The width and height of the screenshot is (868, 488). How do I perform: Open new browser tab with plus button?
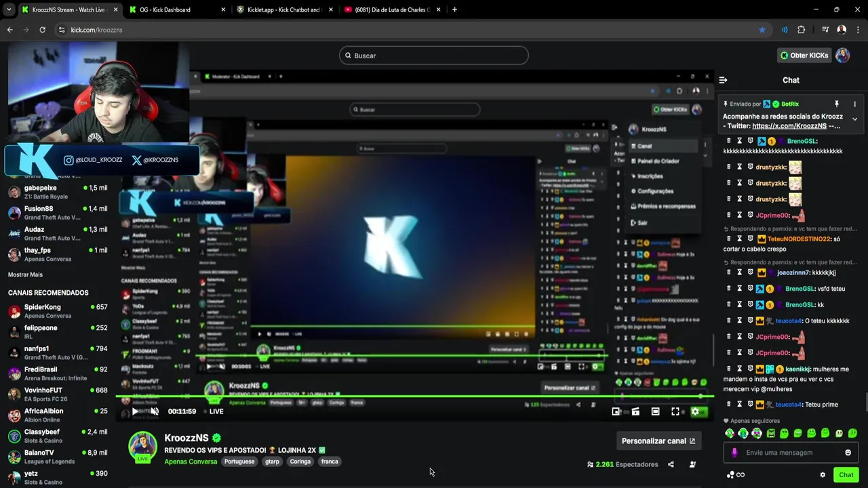(454, 9)
